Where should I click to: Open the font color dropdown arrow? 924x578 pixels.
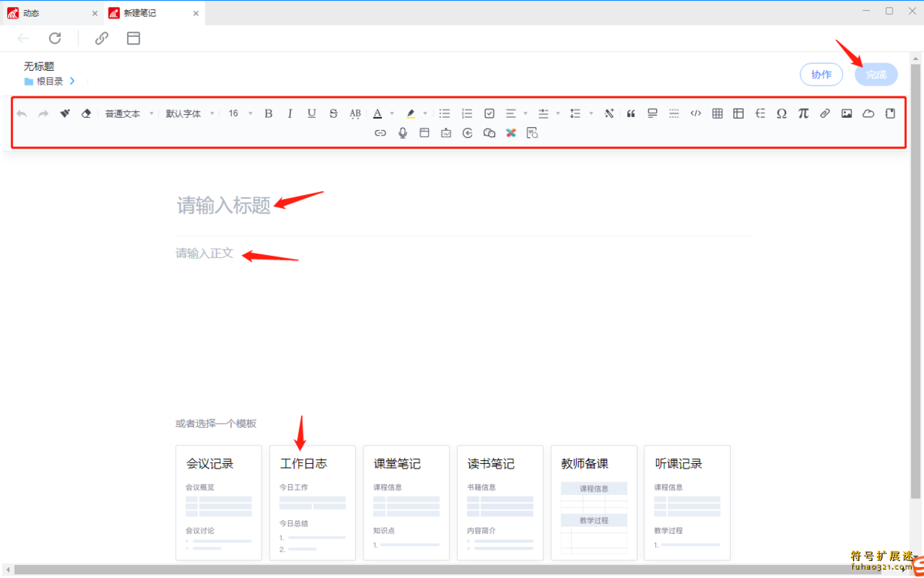point(392,113)
